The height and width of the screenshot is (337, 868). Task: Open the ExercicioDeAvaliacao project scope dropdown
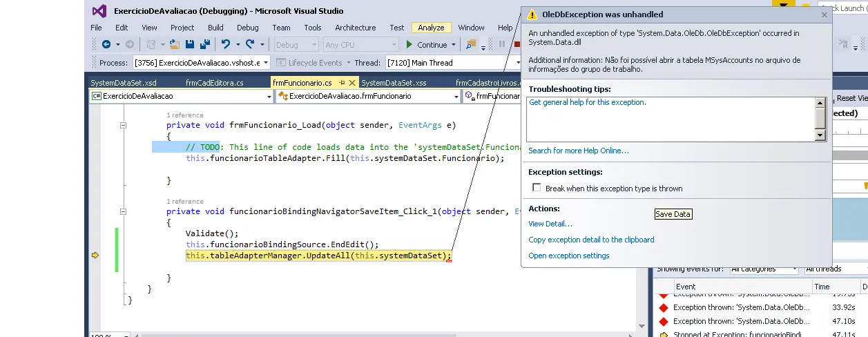tap(269, 97)
